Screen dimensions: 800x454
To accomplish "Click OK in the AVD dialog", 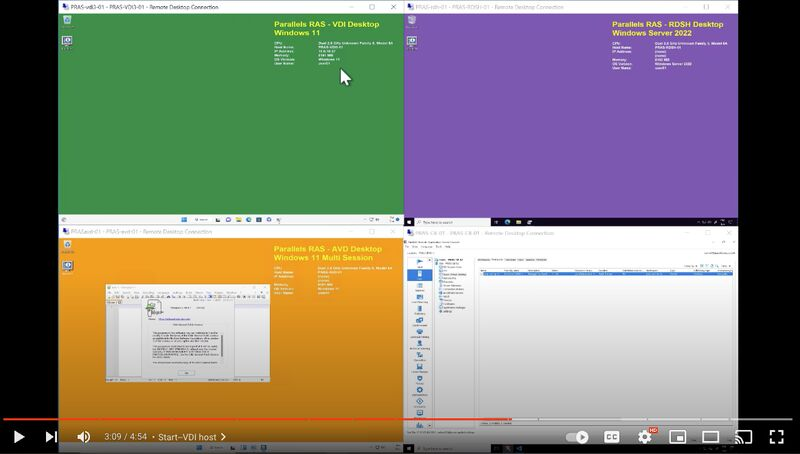I will tap(186, 373).
